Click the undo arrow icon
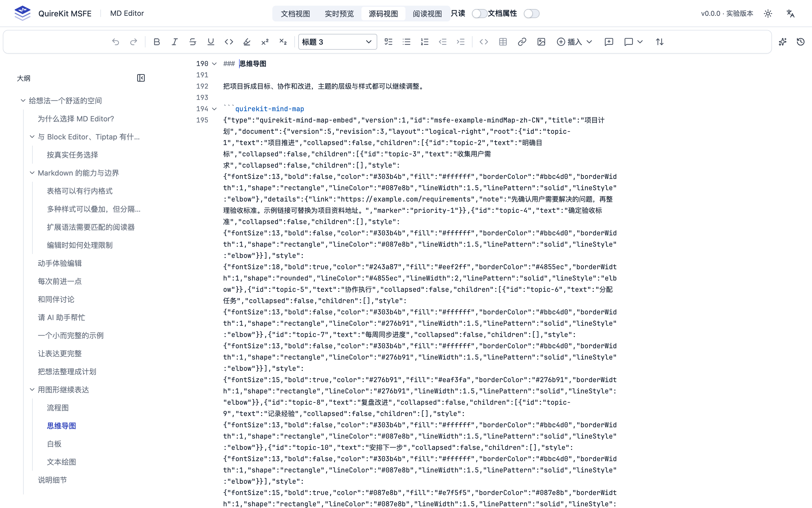The image size is (812, 508). click(x=115, y=42)
